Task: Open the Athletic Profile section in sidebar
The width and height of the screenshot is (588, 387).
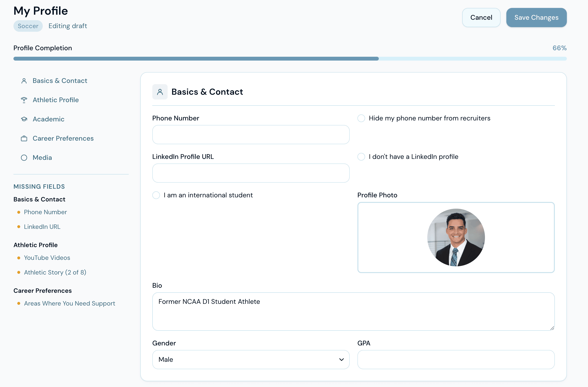Action: [x=55, y=100]
